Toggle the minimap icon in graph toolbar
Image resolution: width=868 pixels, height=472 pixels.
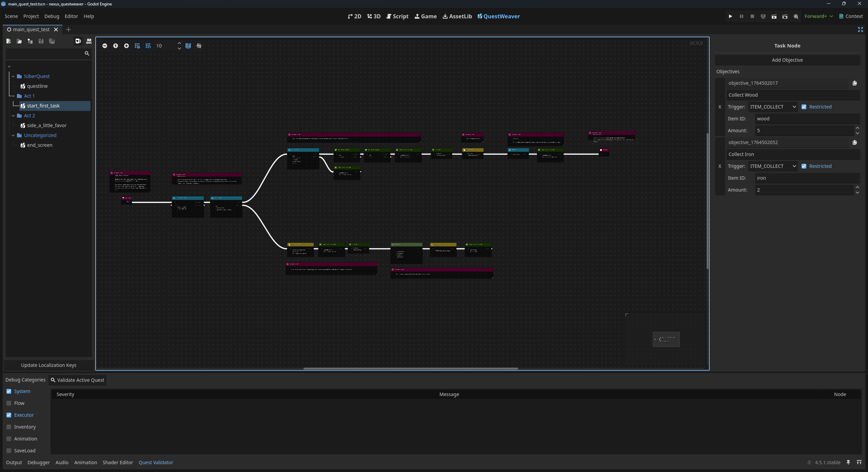(188, 46)
